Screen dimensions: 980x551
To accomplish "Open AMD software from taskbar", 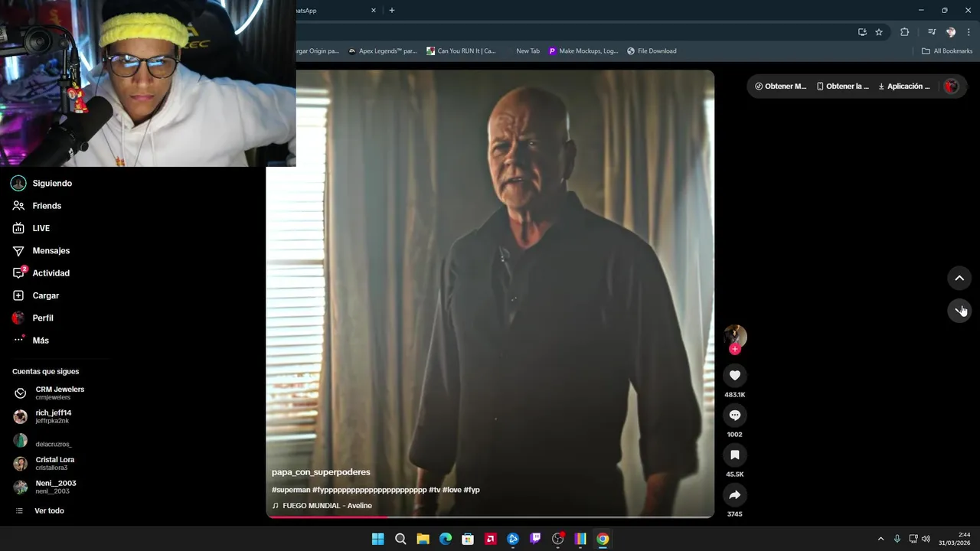I will point(490,539).
